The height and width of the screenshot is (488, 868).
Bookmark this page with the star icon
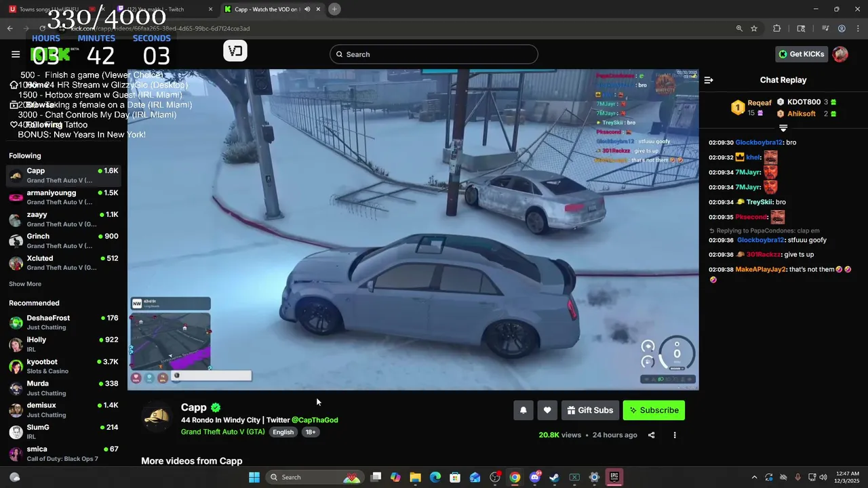click(x=754, y=28)
